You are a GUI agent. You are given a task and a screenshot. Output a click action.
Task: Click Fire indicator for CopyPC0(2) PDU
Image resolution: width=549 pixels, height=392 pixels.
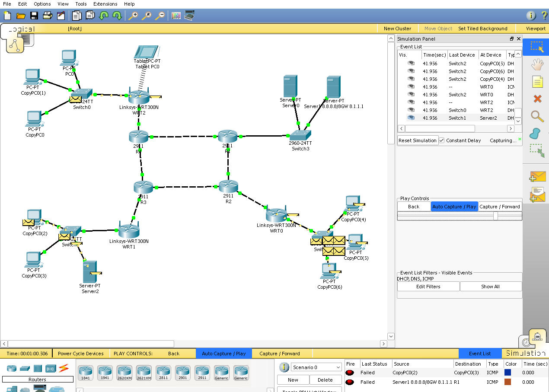coord(350,373)
